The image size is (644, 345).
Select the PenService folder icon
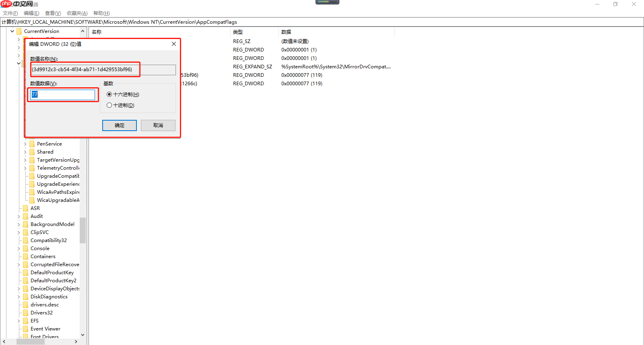pos(32,144)
